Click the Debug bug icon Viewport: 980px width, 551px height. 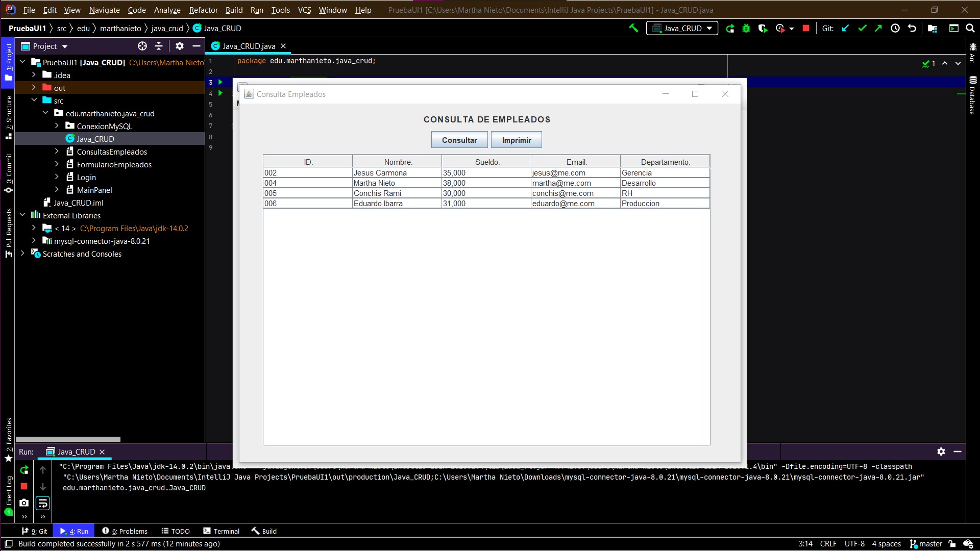coord(746,29)
